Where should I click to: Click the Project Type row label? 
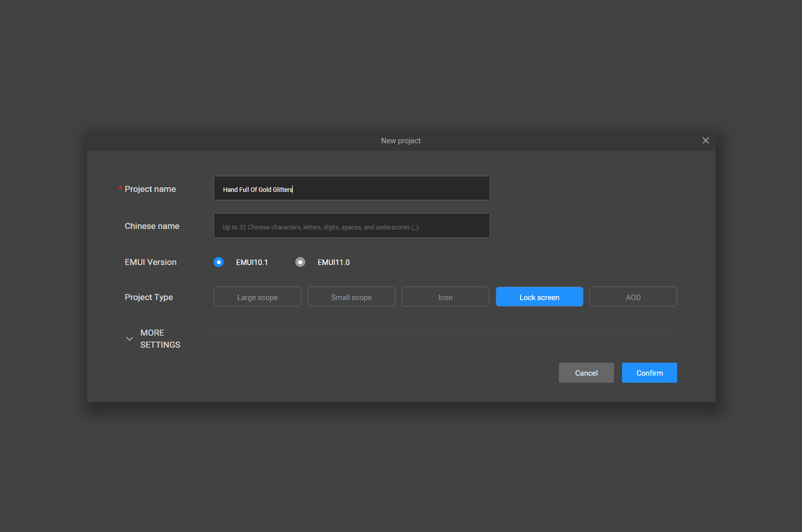148,298
